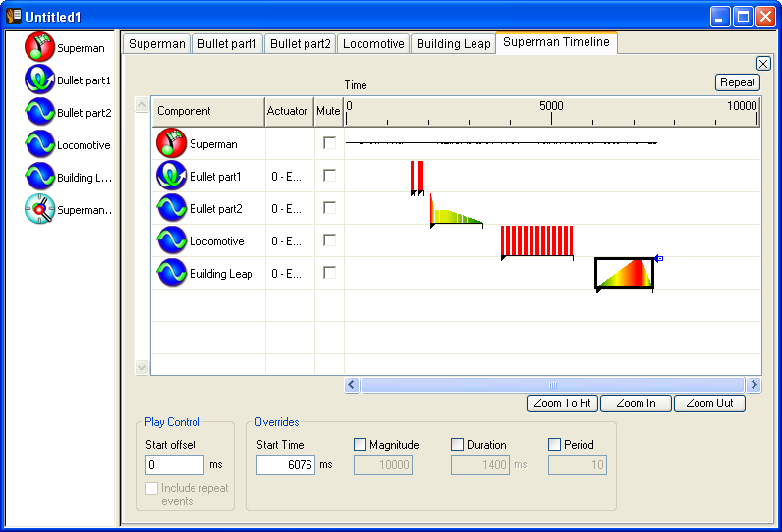Click the Building Leap actuator cell
782x532 pixels.
coord(289,274)
